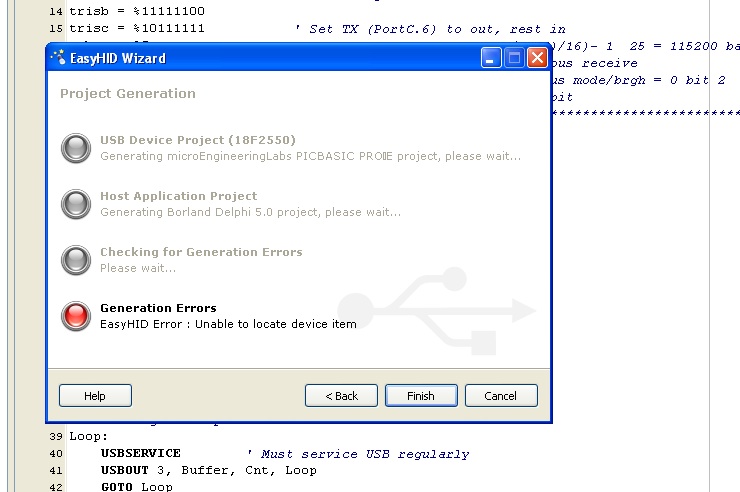
Task: Click comment 'Must service USB regularly'
Action: [x=359, y=454]
